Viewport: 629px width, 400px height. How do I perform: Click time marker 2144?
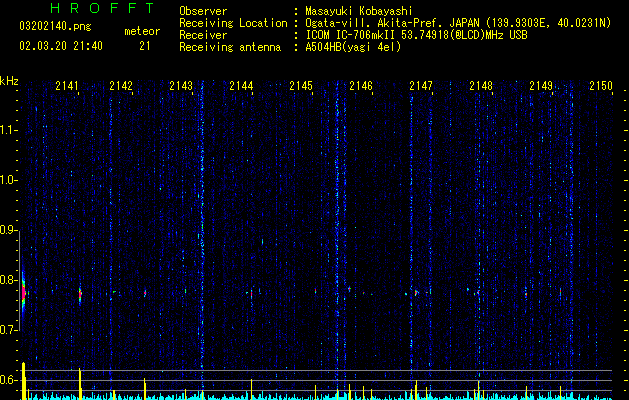241,85
